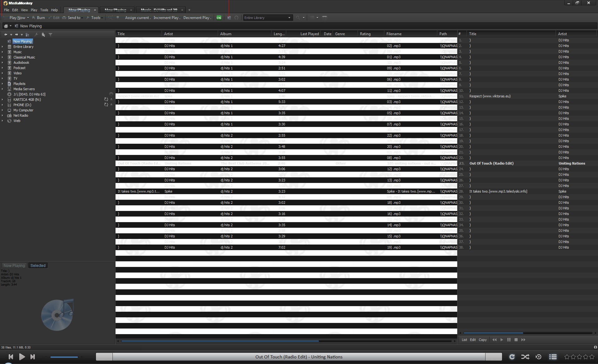Toggle repeat playback mode
Image resolution: width=598 pixels, height=364 pixels.
click(x=512, y=357)
